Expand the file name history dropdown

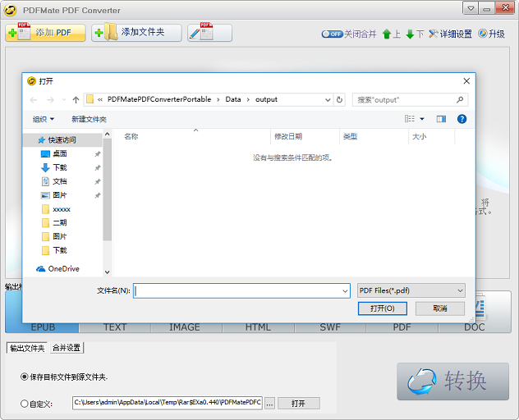click(345, 291)
